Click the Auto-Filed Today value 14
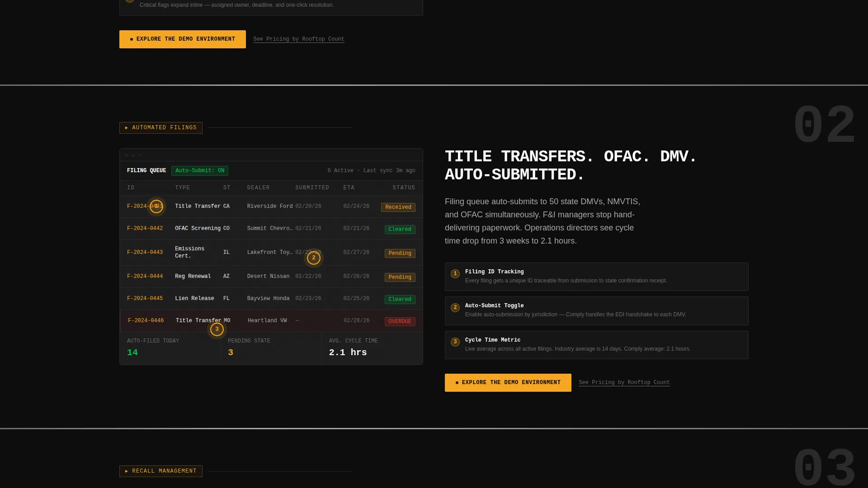This screenshot has width=868, height=488. (x=132, y=353)
